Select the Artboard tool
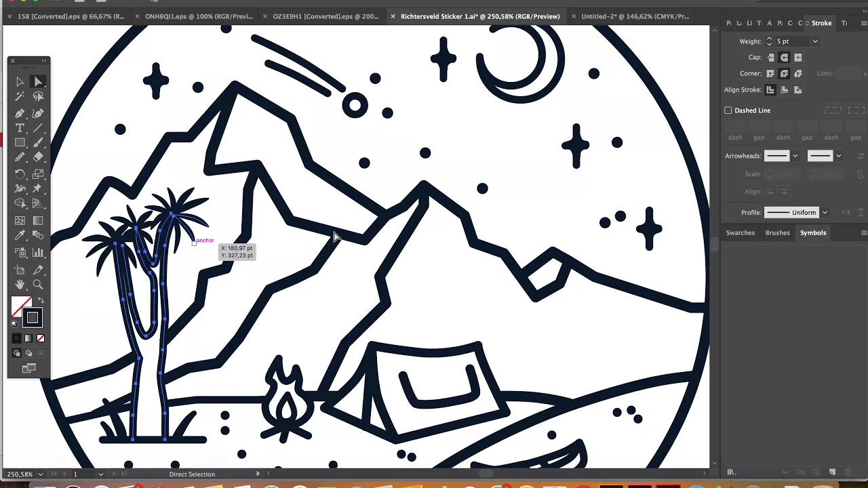The width and height of the screenshot is (868, 488). click(x=20, y=270)
